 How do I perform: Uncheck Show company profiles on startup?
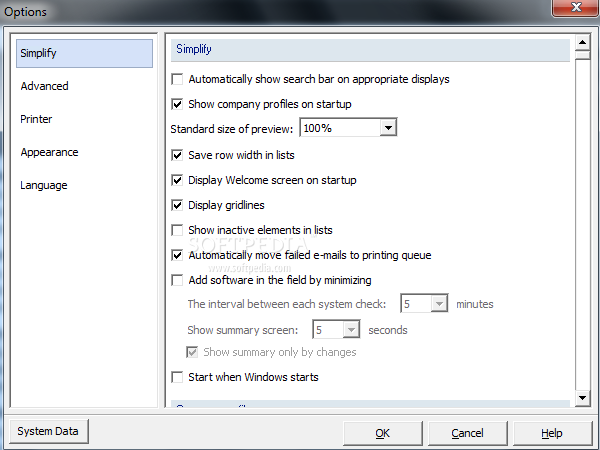(x=177, y=104)
